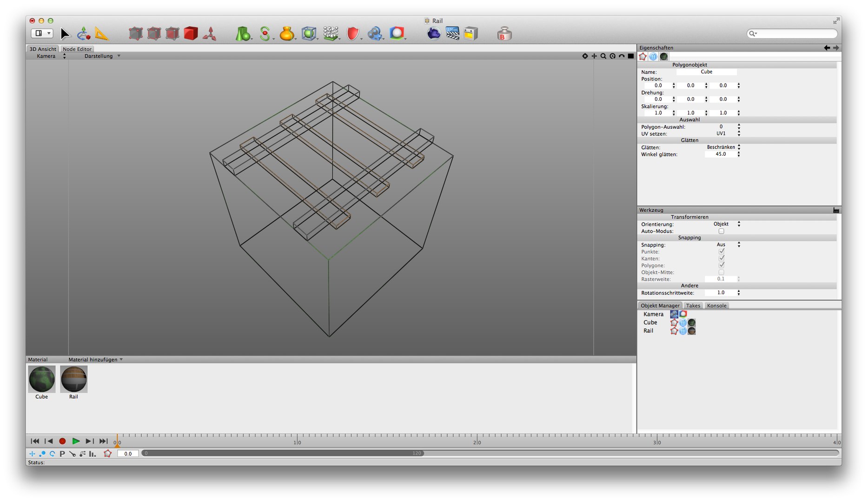The width and height of the screenshot is (868, 502).
Task: Click the Winkel glätten stepper arrows
Action: [739, 154]
